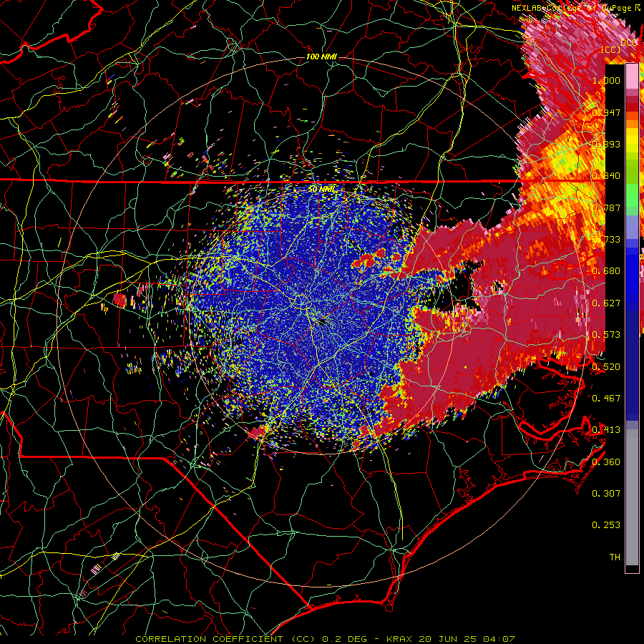Select the 0.467 legend value
Screen dimensions: 644x644
606,399
